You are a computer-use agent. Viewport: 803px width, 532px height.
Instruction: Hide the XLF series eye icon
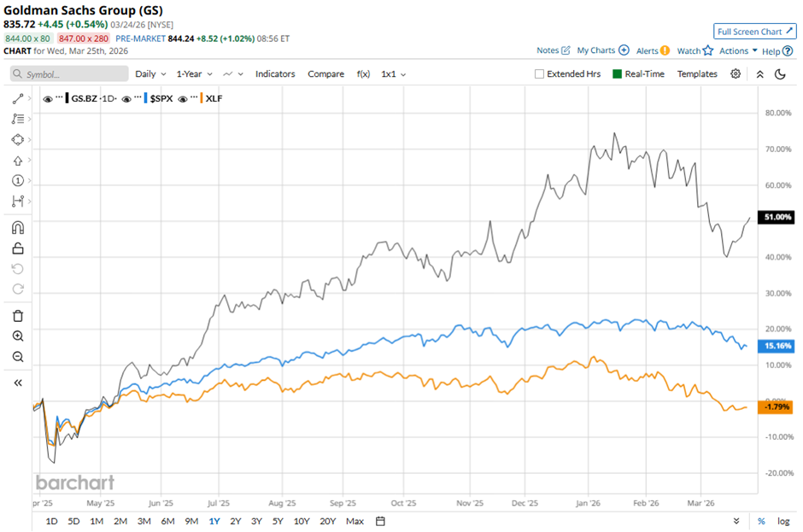tap(182, 99)
